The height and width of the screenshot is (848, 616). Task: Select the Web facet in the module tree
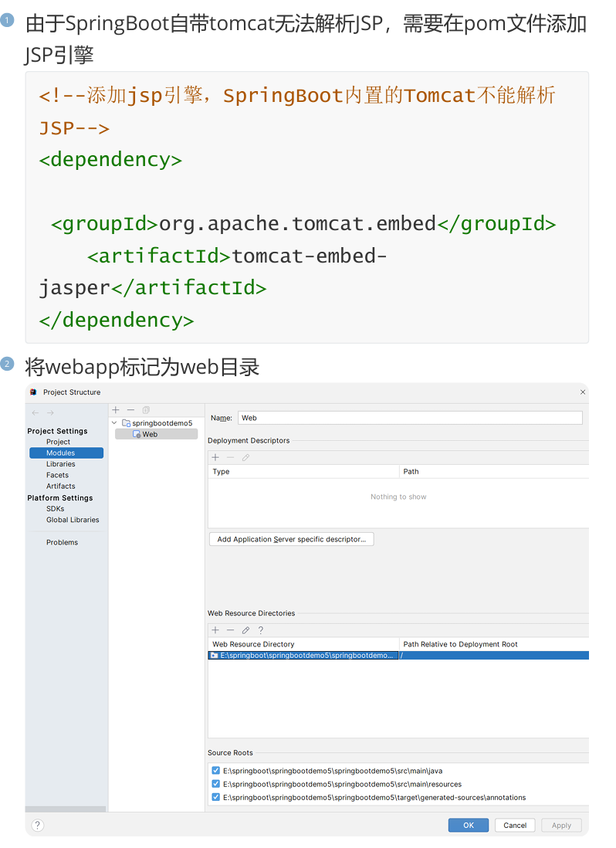coord(156,434)
